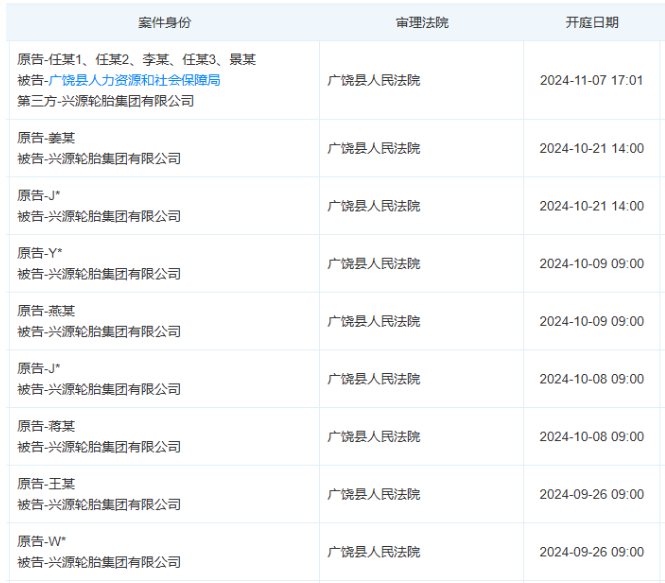The image size is (665, 583).
Task: Click the hearing date in 王某 row
Action: pyautogui.click(x=591, y=494)
